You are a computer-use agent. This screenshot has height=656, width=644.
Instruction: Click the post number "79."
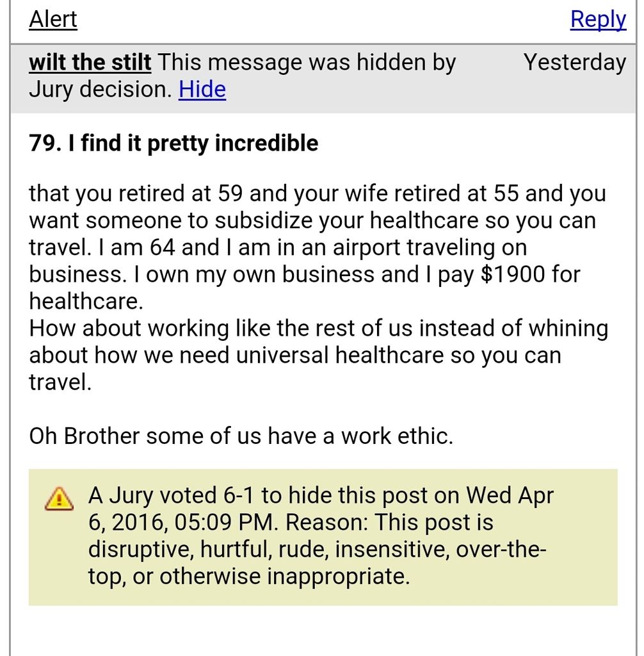(45, 143)
